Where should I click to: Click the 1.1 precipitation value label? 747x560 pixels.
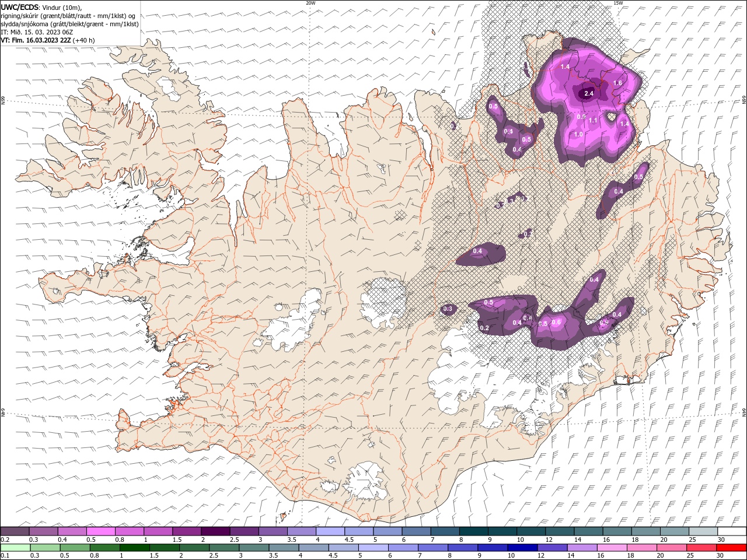(x=593, y=121)
